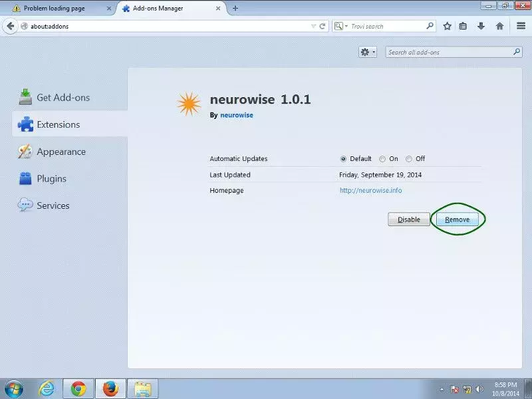Click the neurowise orange star icon
Image resolution: width=532 pixels, height=399 pixels.
(x=189, y=104)
